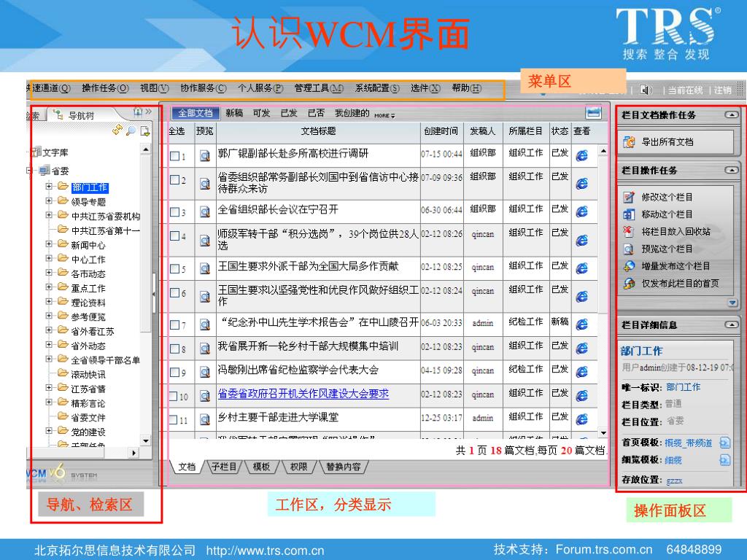Switch to the 子栏目 tab
747x560 pixels.
[x=224, y=467]
